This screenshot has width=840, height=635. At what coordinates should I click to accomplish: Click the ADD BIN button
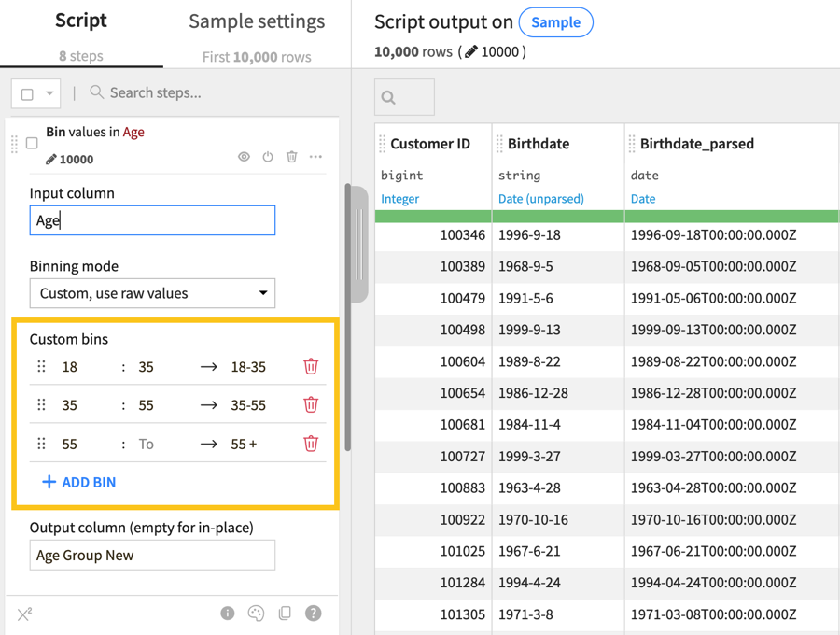tap(79, 482)
